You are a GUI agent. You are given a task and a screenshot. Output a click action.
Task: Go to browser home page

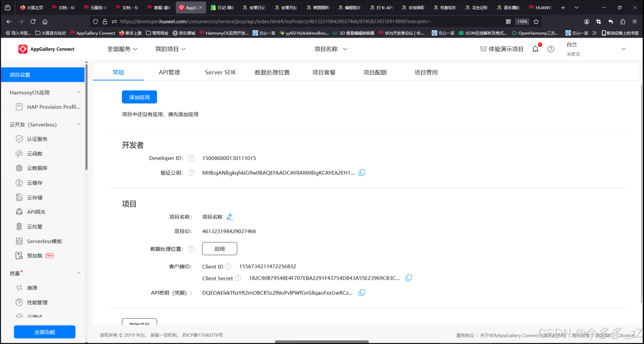[x=45, y=22]
